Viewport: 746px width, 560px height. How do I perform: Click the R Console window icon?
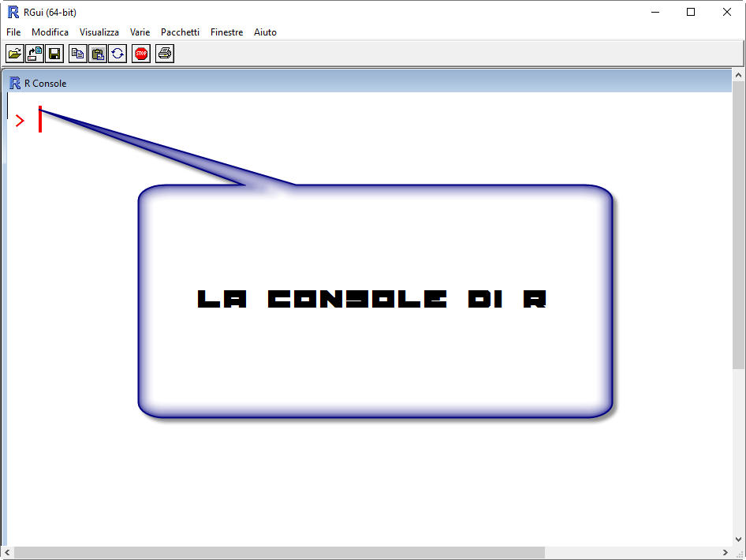[x=15, y=84]
